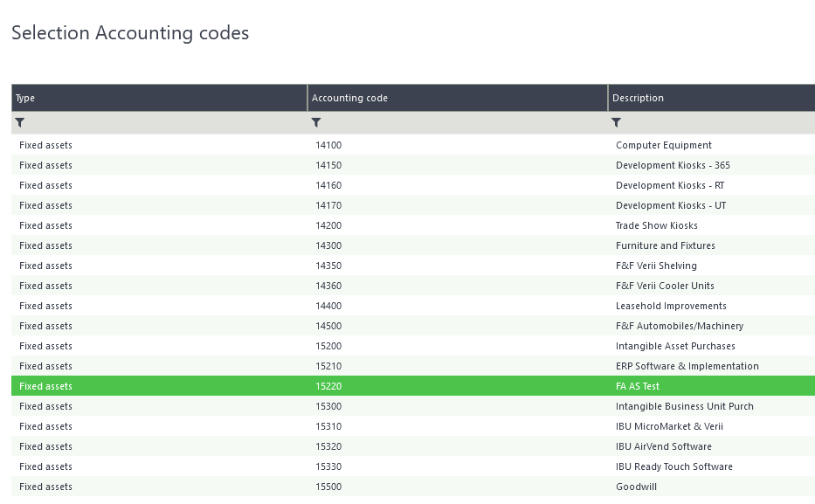
Task: Select the IBU MicroMarket & Verii row
Action: (x=669, y=426)
